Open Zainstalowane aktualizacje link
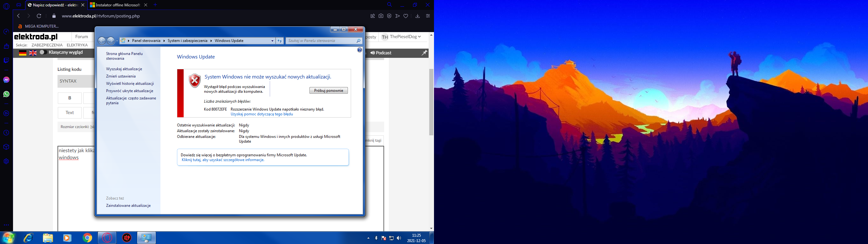This screenshot has width=868, height=244. [x=128, y=206]
